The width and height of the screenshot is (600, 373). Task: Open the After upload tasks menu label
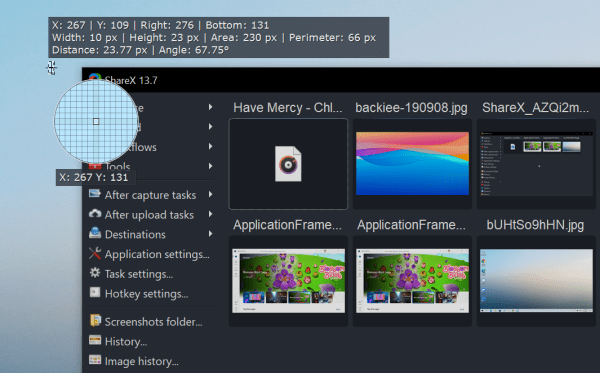pyautogui.click(x=149, y=215)
